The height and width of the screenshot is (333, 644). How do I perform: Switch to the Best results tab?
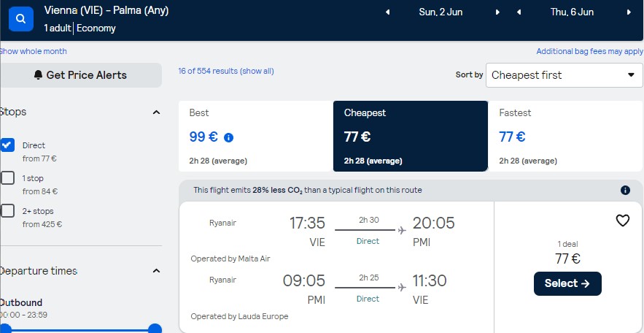(256, 136)
